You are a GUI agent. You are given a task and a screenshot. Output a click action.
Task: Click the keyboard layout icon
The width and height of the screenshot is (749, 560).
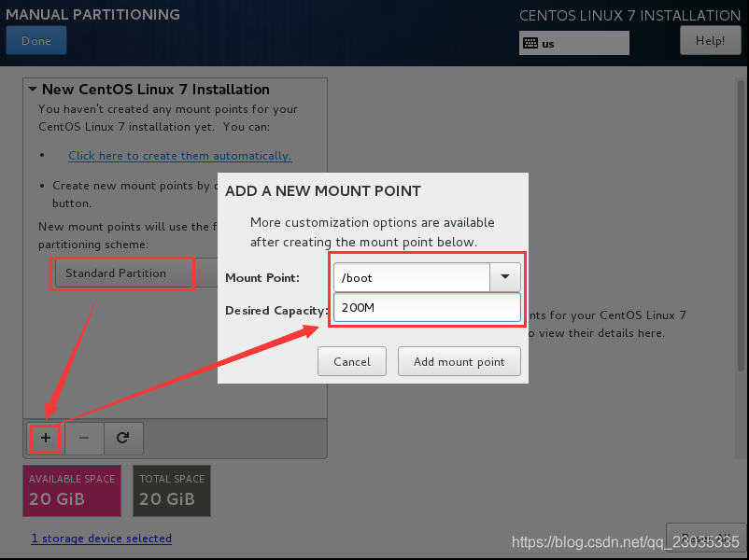[x=530, y=44]
